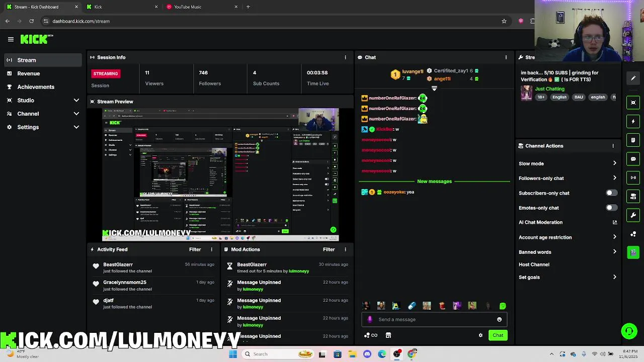The height and width of the screenshot is (362, 644).
Task: Open the clapperboard clip icon in toolbar
Action: tap(633, 252)
